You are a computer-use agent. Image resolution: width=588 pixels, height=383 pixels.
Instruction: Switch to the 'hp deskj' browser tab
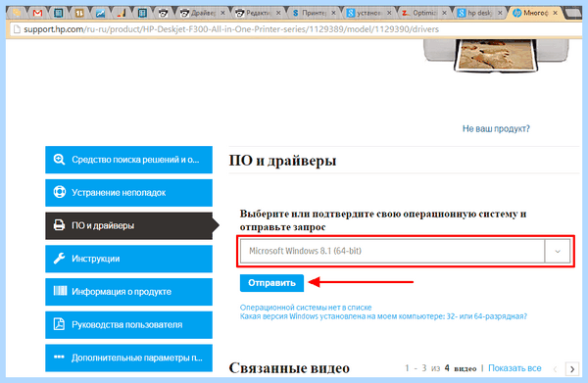click(480, 13)
